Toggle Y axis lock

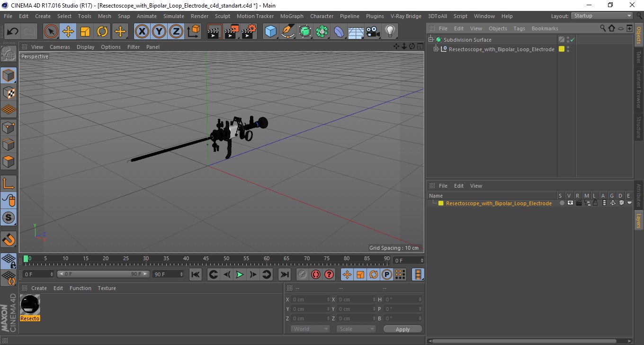pyautogui.click(x=159, y=32)
